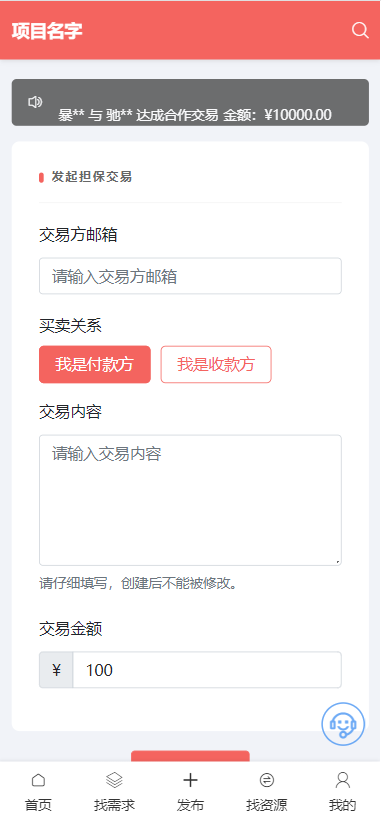Screen dimensions: 381x823
Task: Open customer service headset chat icon
Action: (342, 724)
